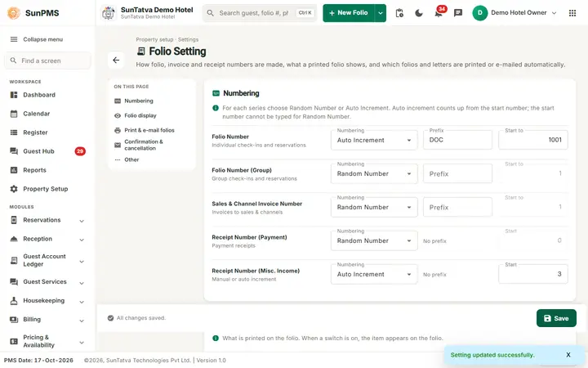Viewport: 588px width, 368px height.
Task: Click the Register sidebar icon
Action: click(x=14, y=132)
